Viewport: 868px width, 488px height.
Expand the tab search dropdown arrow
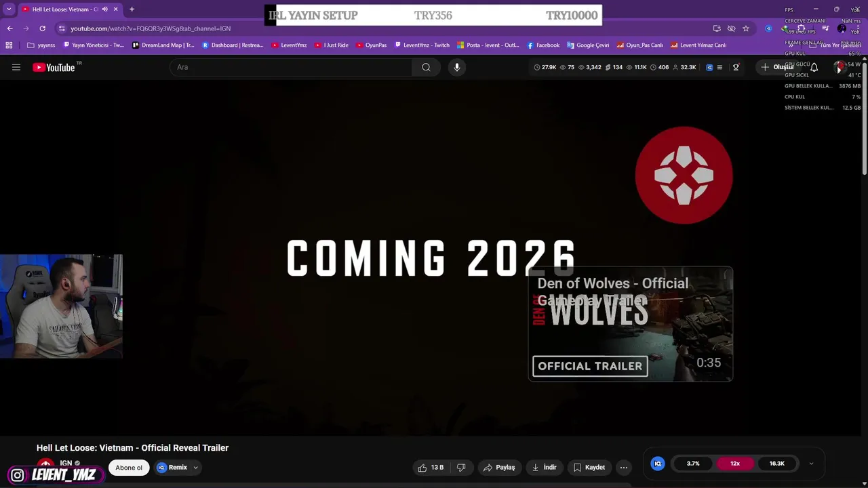[x=9, y=9]
